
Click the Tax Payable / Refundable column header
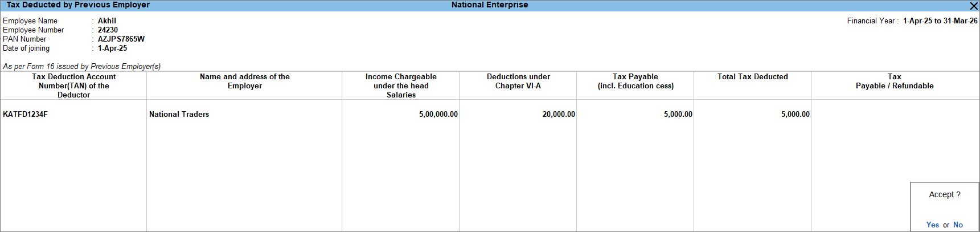click(894, 81)
